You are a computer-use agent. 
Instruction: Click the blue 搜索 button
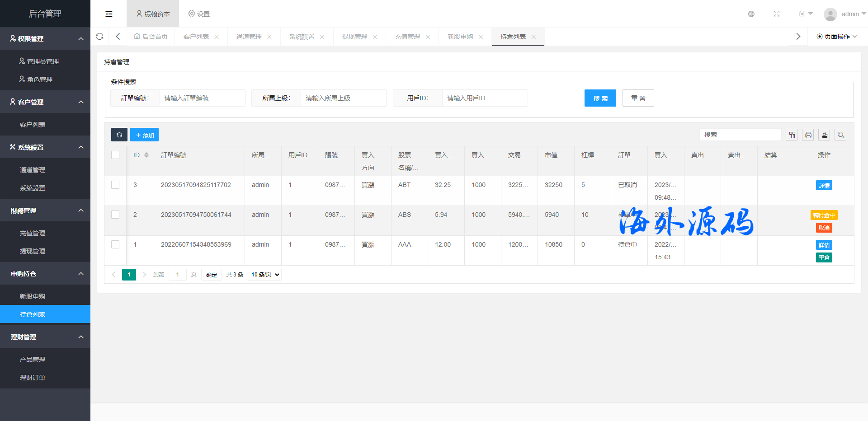tap(600, 98)
